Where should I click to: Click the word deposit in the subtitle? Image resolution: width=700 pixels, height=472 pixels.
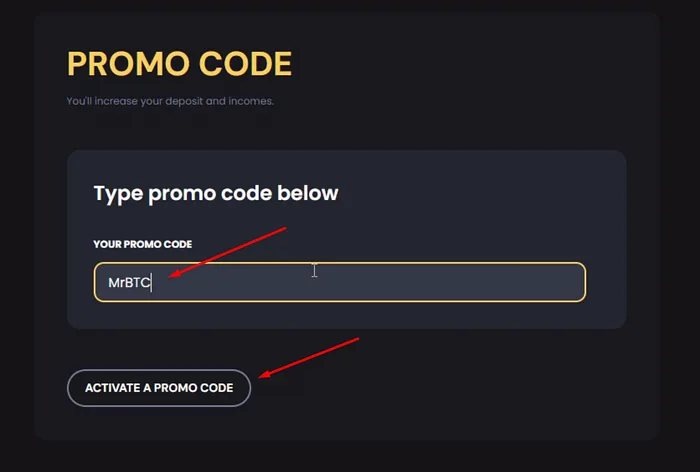195,101
